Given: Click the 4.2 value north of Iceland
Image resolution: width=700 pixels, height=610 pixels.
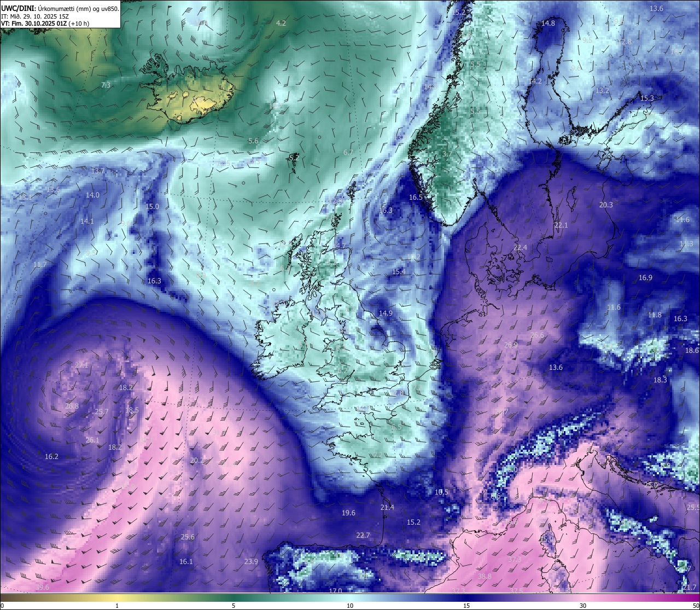Looking at the screenshot, I should coord(281,23).
